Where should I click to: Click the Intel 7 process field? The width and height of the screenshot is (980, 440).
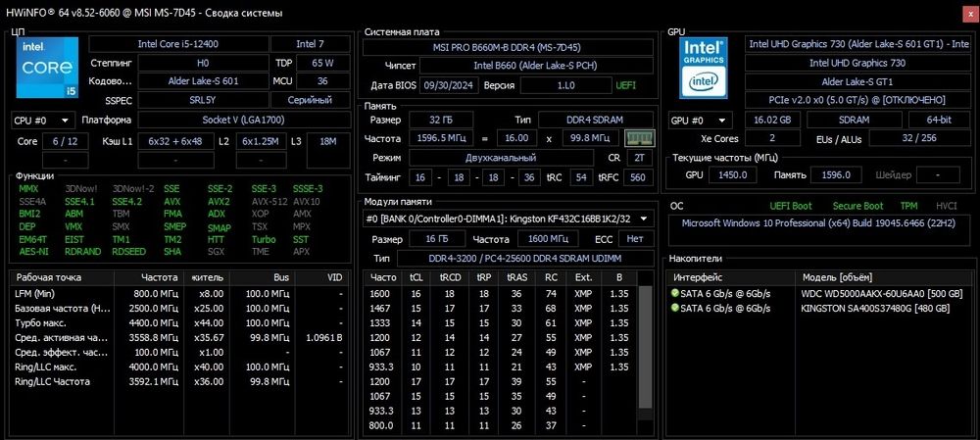tap(310, 44)
